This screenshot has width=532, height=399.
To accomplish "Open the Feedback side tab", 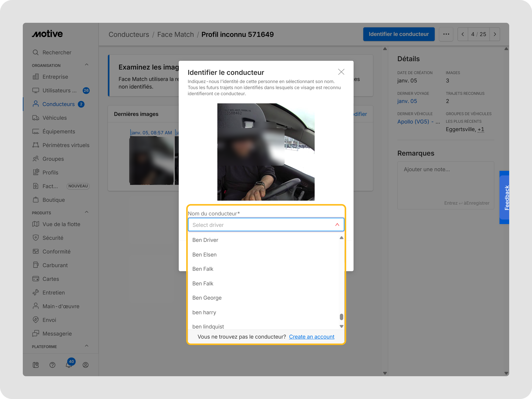I will coord(506,197).
